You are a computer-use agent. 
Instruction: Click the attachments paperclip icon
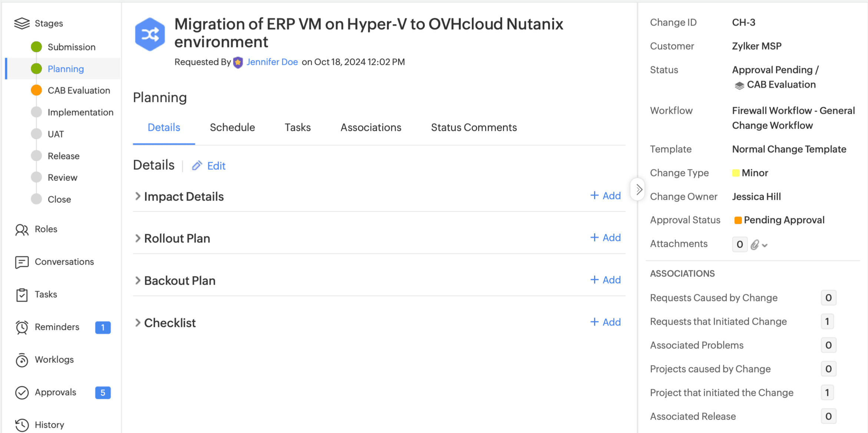tap(755, 245)
